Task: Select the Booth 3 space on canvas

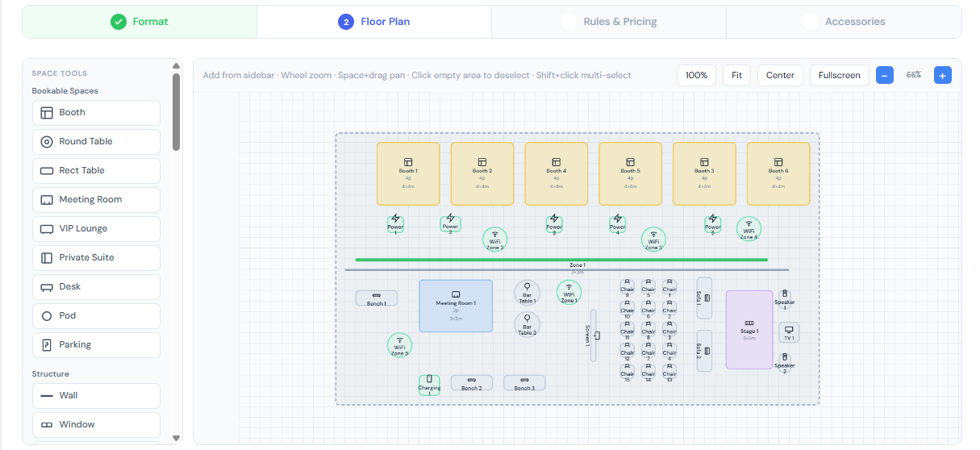Action: (x=704, y=173)
